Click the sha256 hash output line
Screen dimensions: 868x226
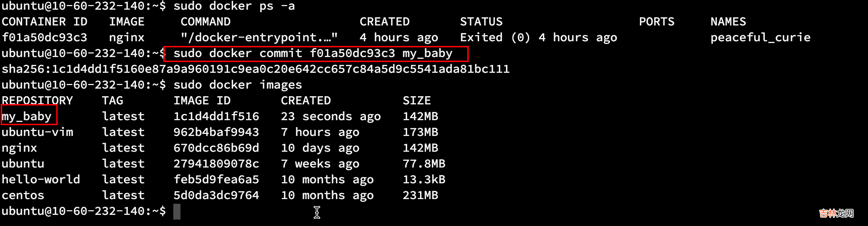pos(255,69)
